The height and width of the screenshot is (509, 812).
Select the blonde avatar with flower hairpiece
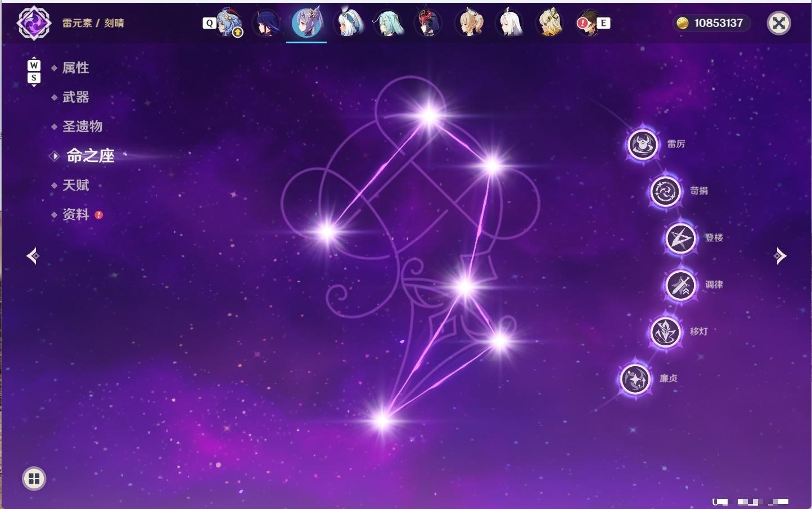click(550, 23)
